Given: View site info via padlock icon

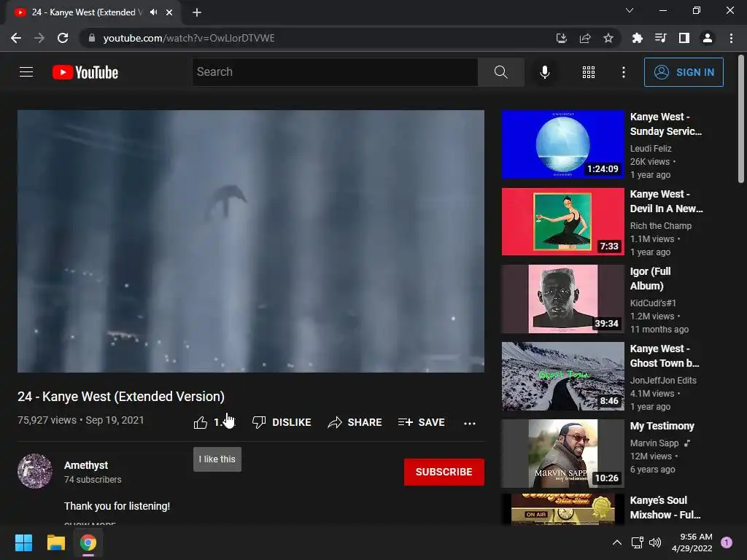Looking at the screenshot, I should click(x=92, y=38).
